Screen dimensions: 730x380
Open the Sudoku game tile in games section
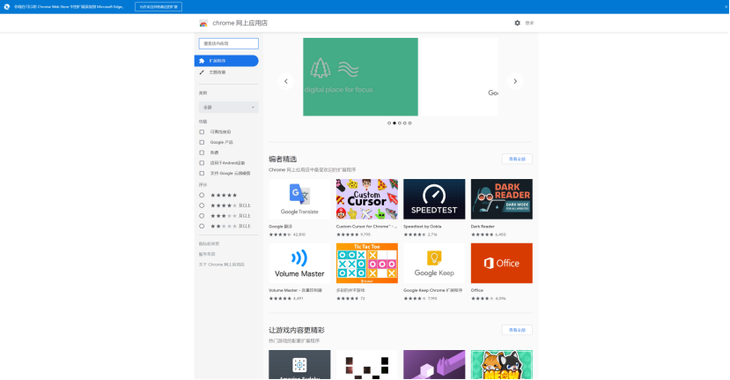pyautogui.click(x=299, y=365)
